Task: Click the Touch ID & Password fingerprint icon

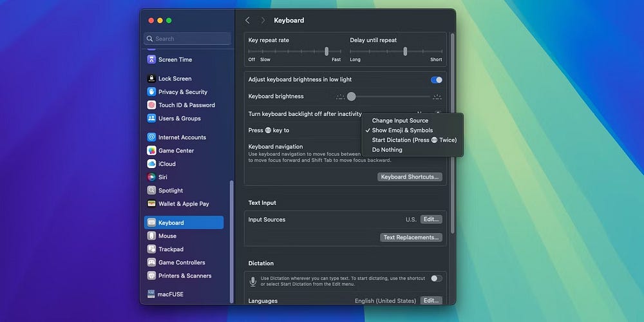Action: click(151, 105)
